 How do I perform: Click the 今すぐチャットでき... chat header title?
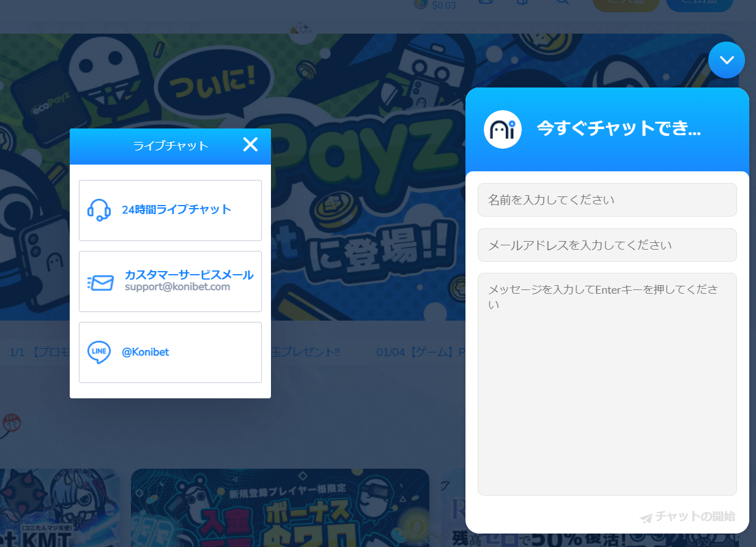click(x=618, y=128)
